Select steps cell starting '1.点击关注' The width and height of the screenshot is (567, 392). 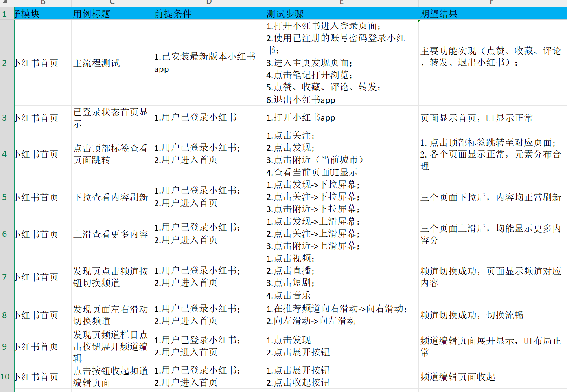(341, 154)
